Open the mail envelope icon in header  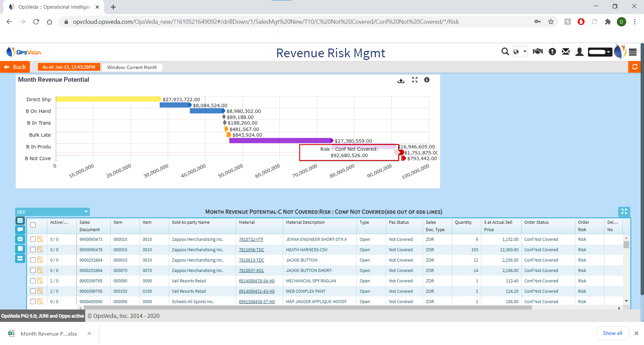pos(566,52)
